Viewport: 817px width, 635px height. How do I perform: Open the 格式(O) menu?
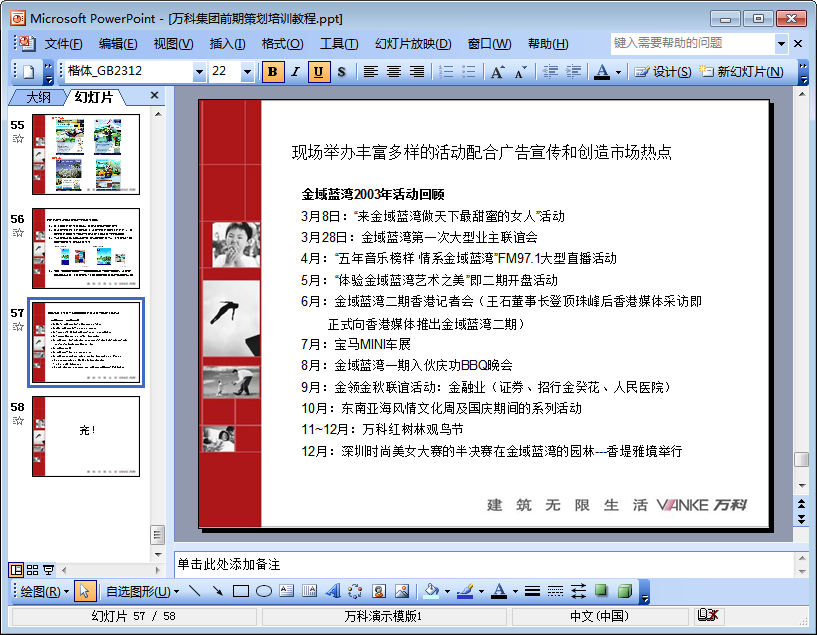tap(282, 44)
